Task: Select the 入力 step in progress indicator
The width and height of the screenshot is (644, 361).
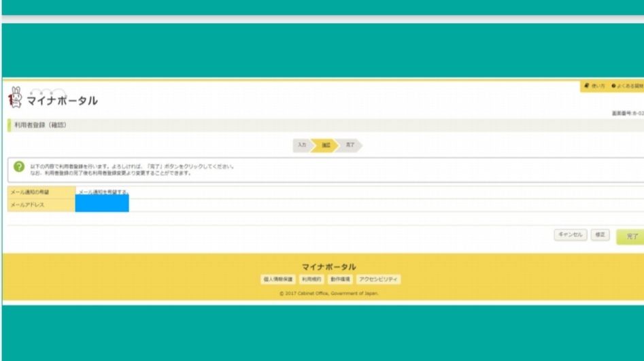Action: click(302, 145)
